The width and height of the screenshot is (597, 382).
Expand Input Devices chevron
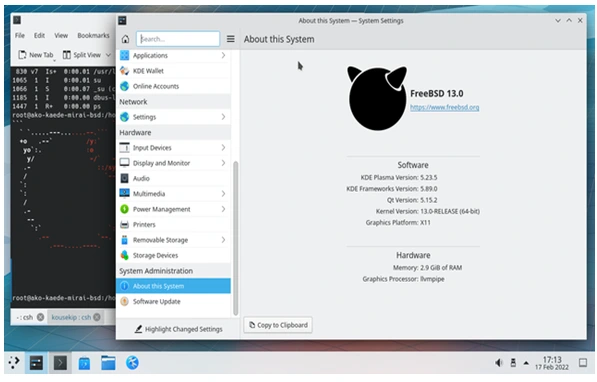click(x=223, y=147)
